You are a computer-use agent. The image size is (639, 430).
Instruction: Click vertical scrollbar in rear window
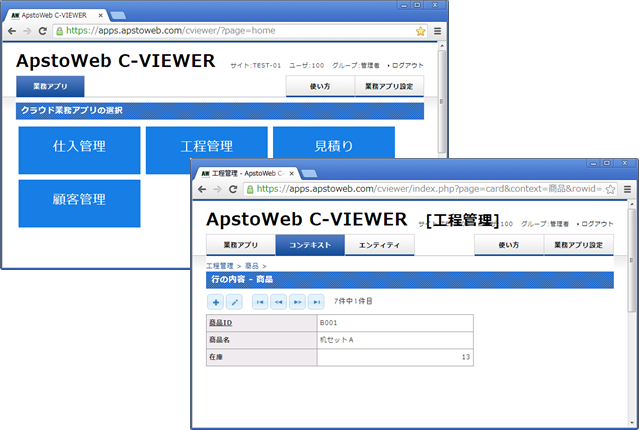coord(442,101)
